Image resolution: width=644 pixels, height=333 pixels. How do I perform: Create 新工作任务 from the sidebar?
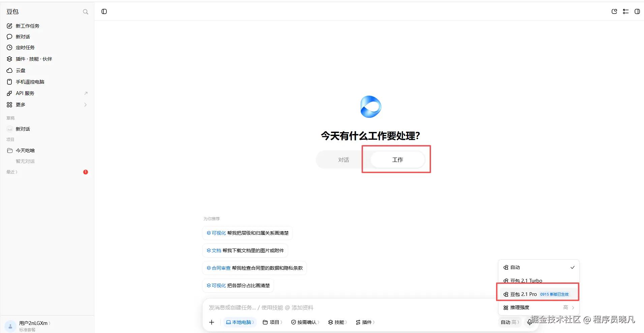tap(47, 26)
